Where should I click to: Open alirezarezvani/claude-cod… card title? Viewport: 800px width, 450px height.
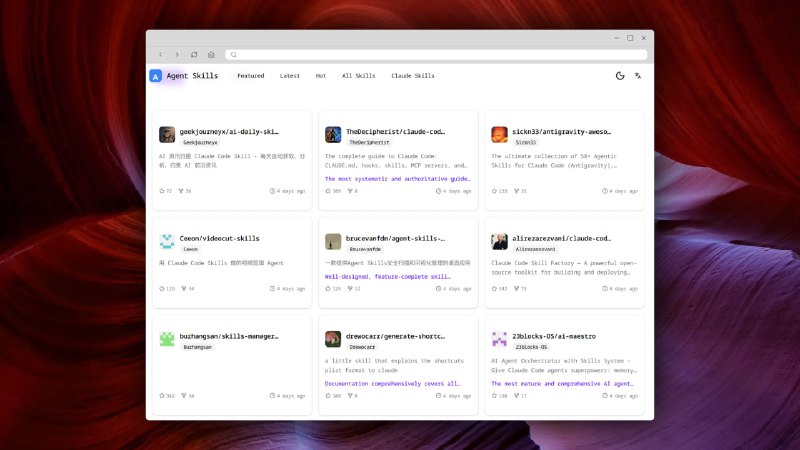562,238
